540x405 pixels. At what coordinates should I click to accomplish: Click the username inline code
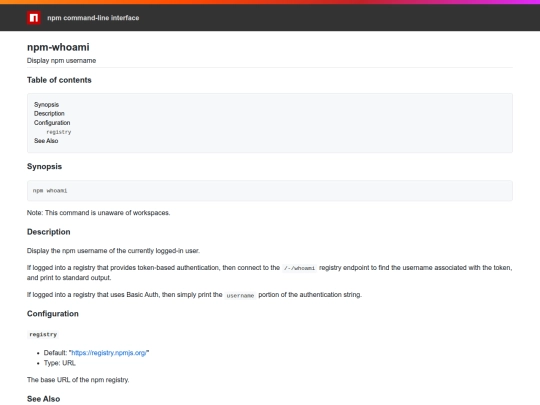[x=240, y=295]
